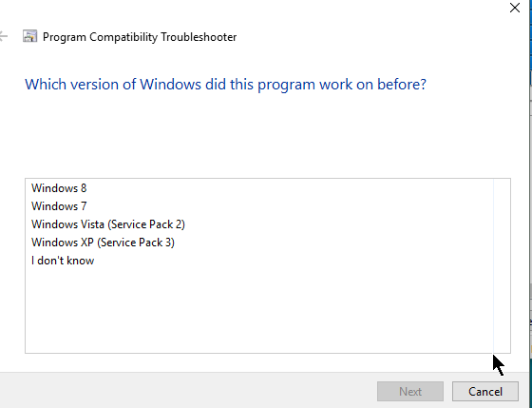Choose Windows 7 as the previous version
532x408 pixels.
[59, 206]
